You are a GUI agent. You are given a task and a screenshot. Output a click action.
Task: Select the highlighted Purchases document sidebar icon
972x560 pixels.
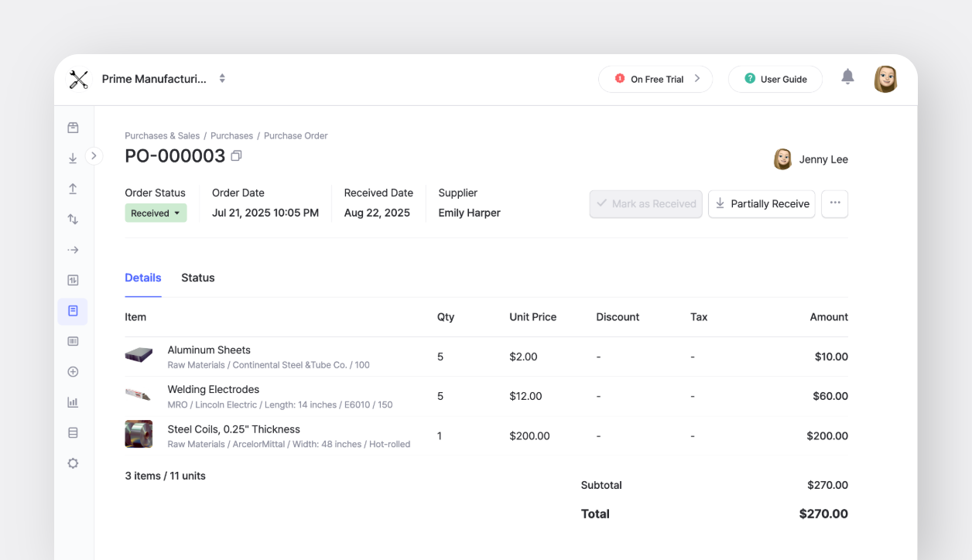click(x=73, y=311)
